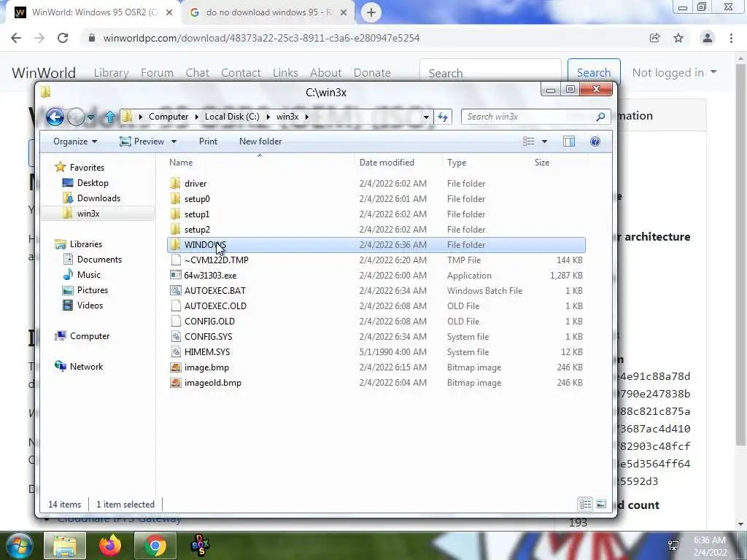Click New folder in toolbar
Image resolution: width=747 pixels, height=560 pixels.
point(260,141)
